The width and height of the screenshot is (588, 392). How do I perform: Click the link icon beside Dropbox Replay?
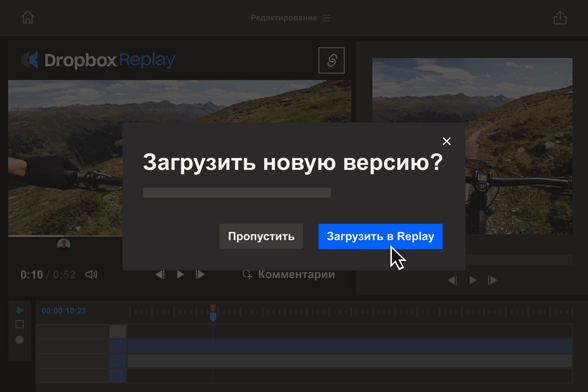[332, 60]
